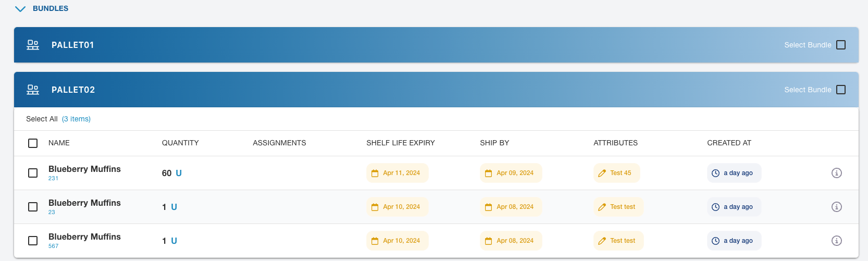Viewport: 868px width, 261px height.
Task: Click info icon for Blueberry Muffins 567
Action: (x=836, y=241)
